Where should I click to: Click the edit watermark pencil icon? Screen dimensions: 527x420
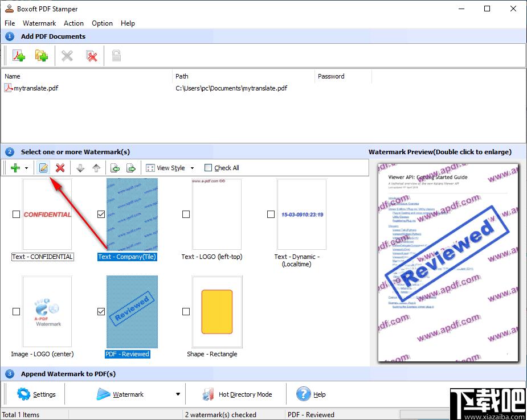click(43, 167)
